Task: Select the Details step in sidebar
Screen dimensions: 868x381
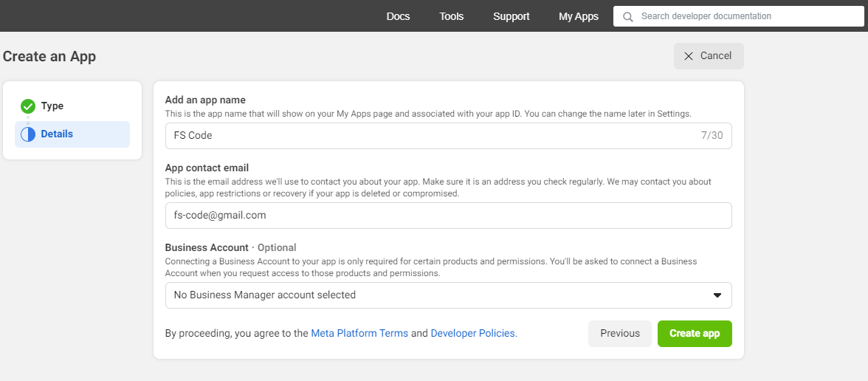Action: point(72,134)
